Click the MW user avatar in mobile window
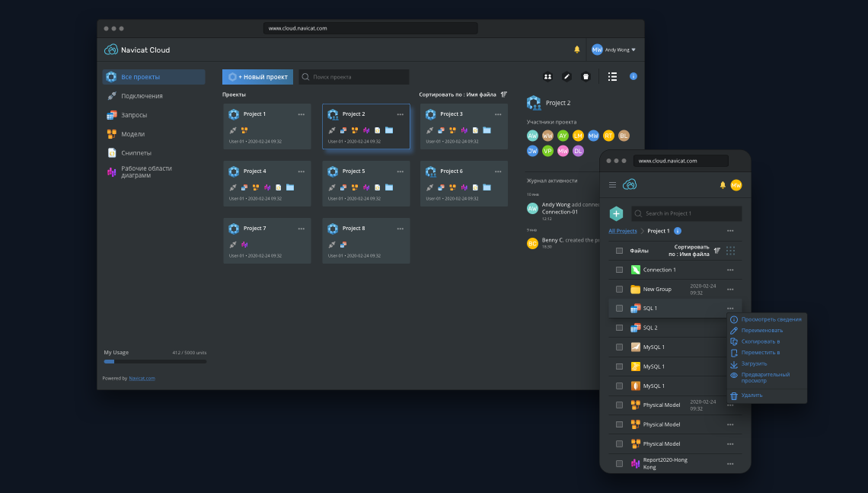The height and width of the screenshot is (493, 868). [736, 185]
